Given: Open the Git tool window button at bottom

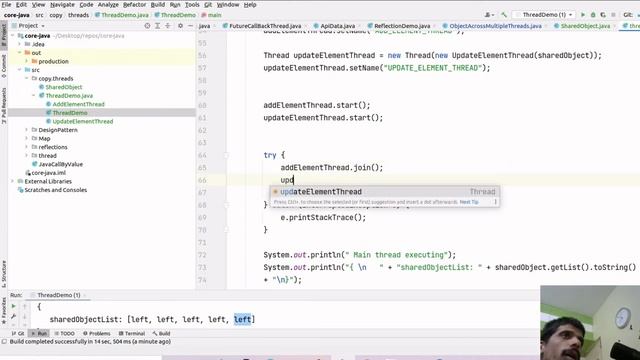Looking at the screenshot, I should (x=18, y=333).
